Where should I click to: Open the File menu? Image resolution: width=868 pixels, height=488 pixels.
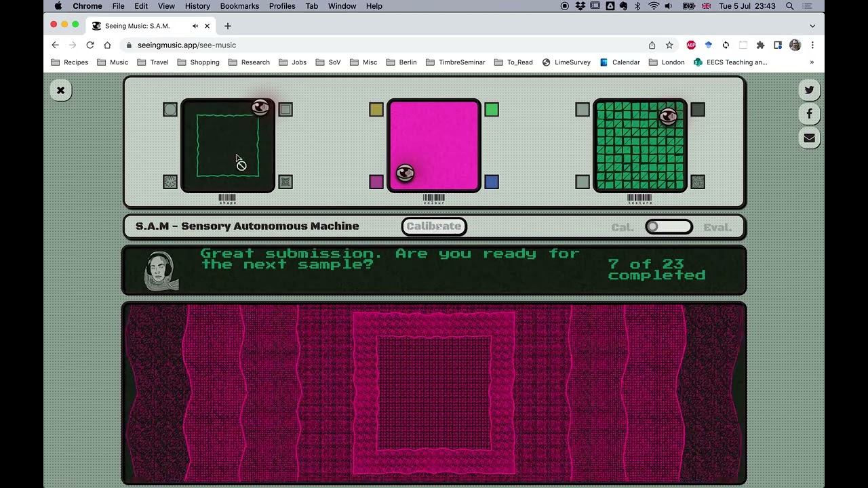pos(118,6)
